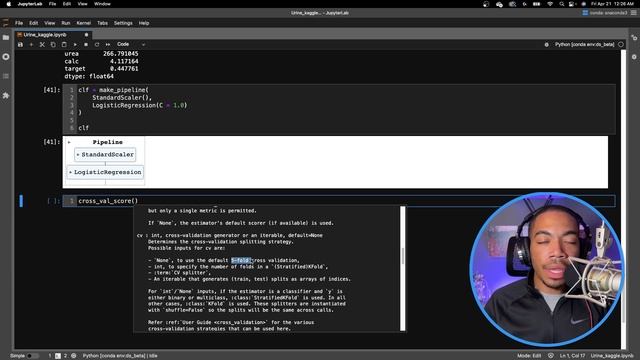Open the macOS Window menu
Image resolution: width=640 pixels, height=360 pixels.
pyautogui.click(x=102, y=4)
